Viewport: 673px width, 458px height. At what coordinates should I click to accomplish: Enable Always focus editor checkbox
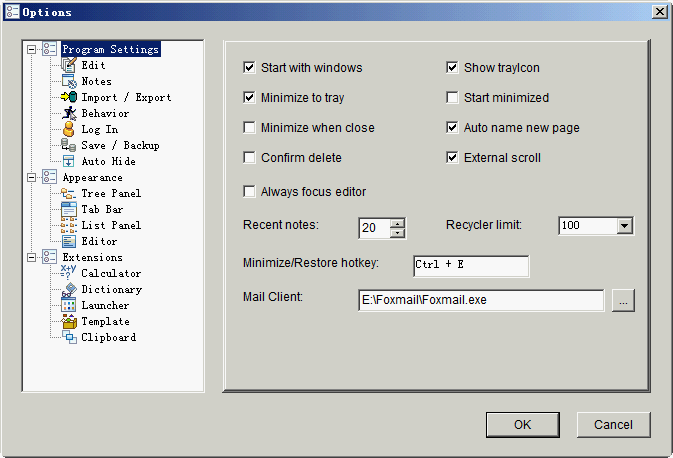[x=249, y=192]
